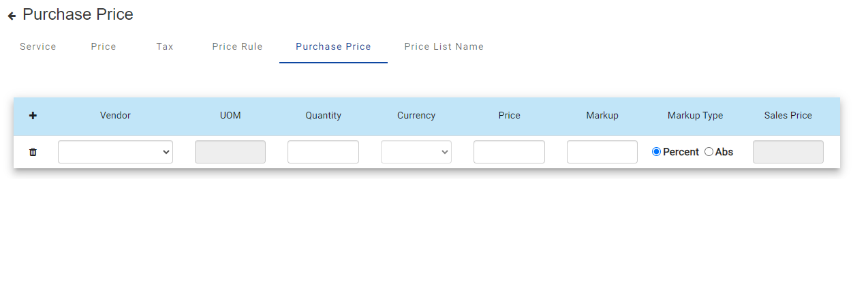Viewport: 868px width, 297px height.
Task: Delete the row using trash icon
Action: 33,152
